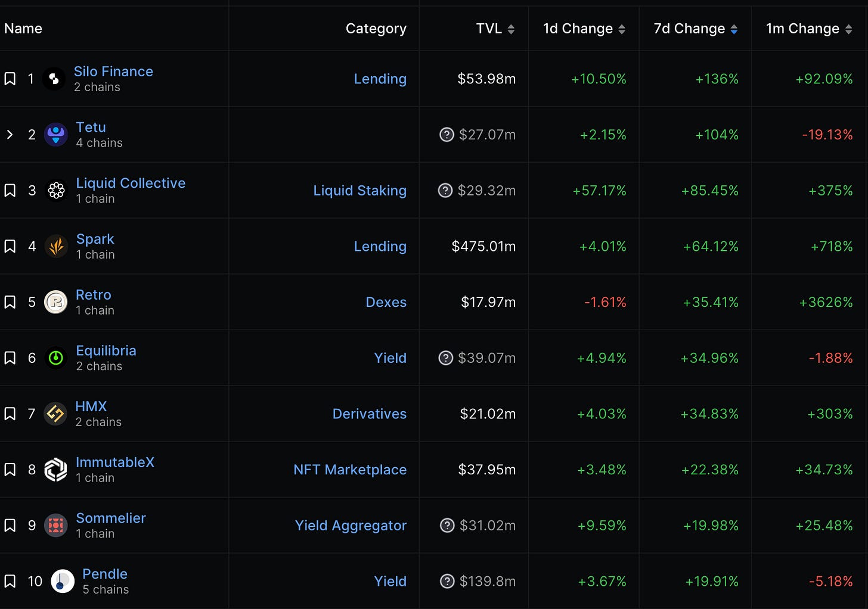868x609 pixels.
Task: Click the Category column header
Action: (x=376, y=29)
